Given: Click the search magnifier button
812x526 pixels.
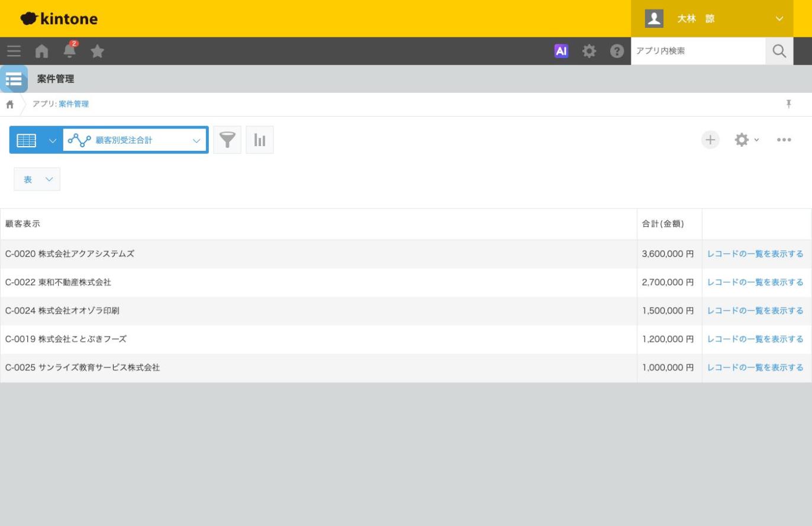Looking at the screenshot, I should tap(779, 51).
